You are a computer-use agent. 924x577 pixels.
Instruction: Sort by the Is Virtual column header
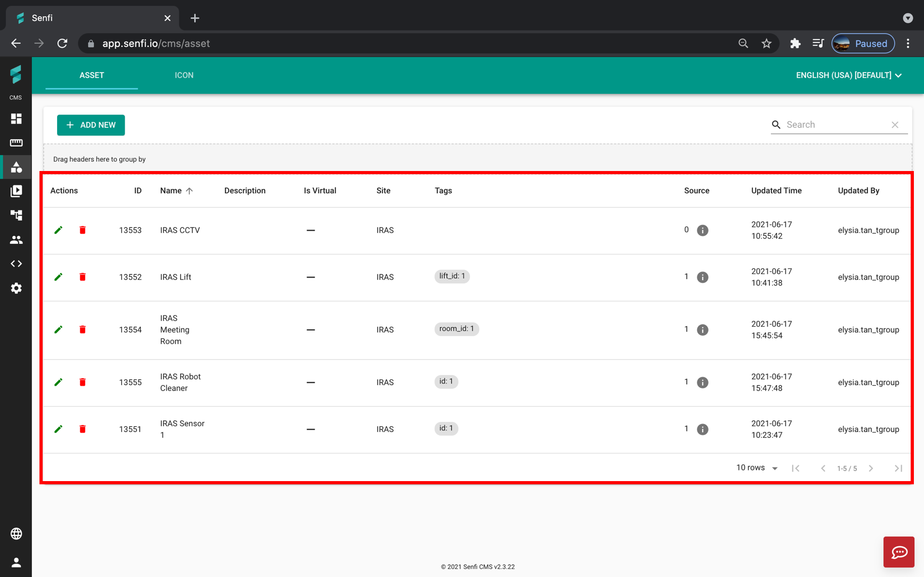coord(320,191)
